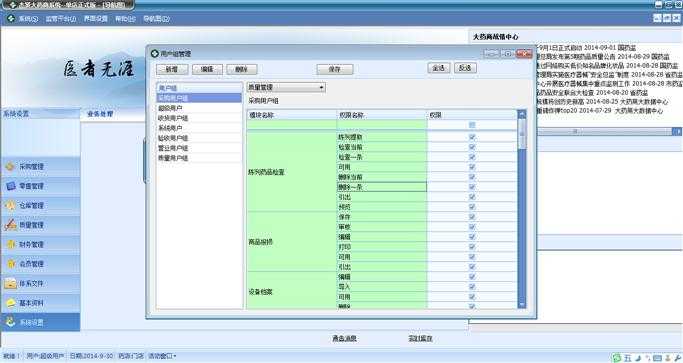
Task: Click the news panel scrollbar right arrow
Action: point(677,131)
